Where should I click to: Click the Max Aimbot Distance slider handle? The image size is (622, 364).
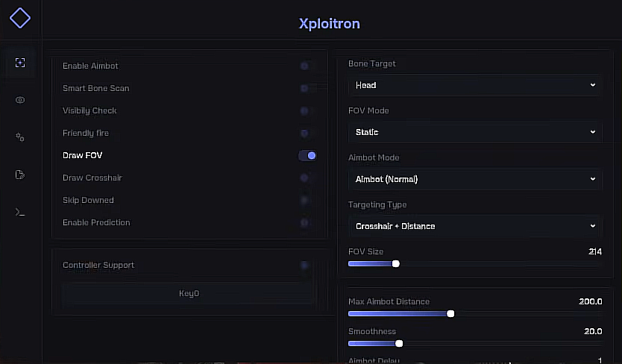[450, 314]
